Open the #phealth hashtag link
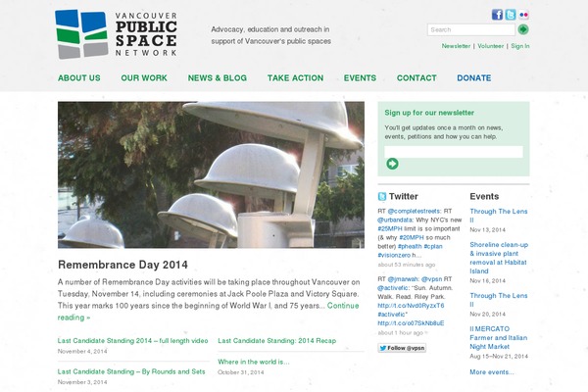 tap(410, 246)
